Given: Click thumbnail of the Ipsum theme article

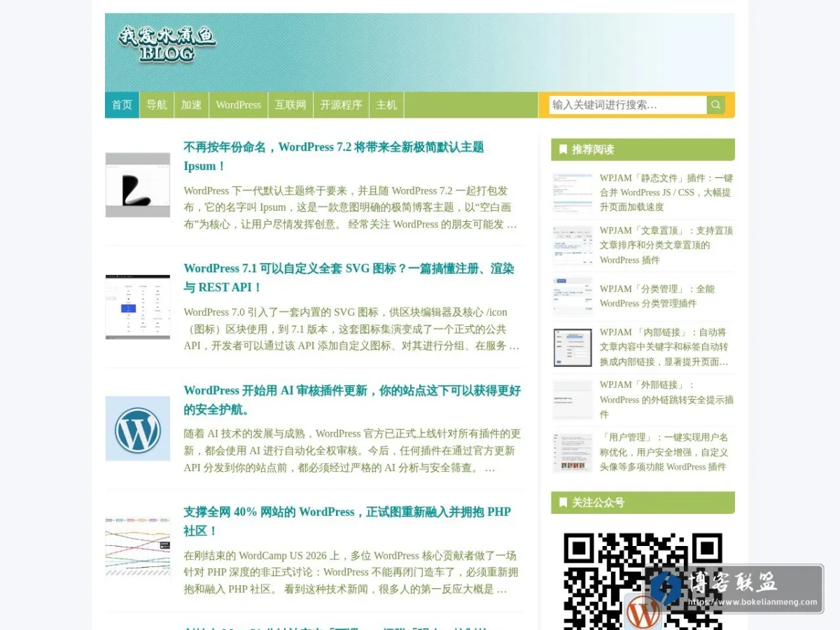Looking at the screenshot, I should [x=138, y=185].
